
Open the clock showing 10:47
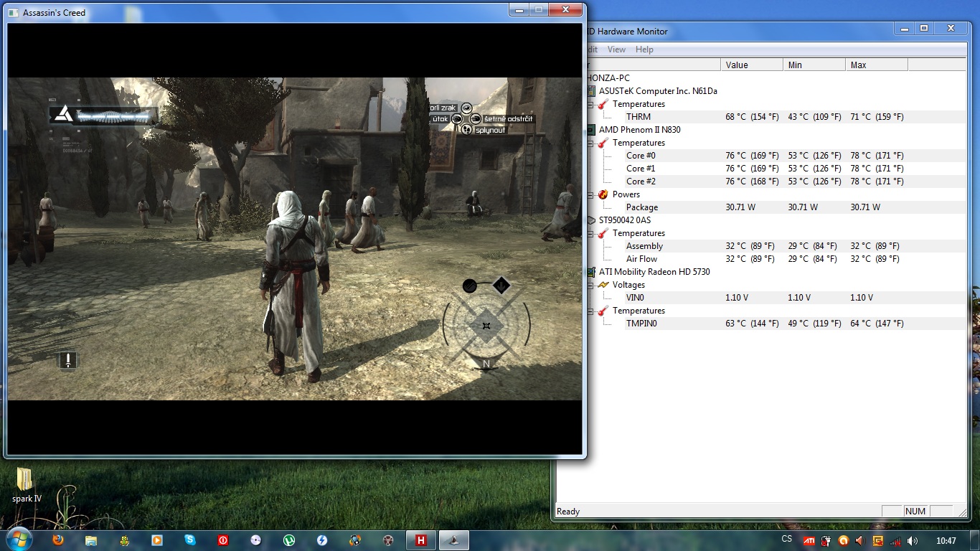[946, 540]
